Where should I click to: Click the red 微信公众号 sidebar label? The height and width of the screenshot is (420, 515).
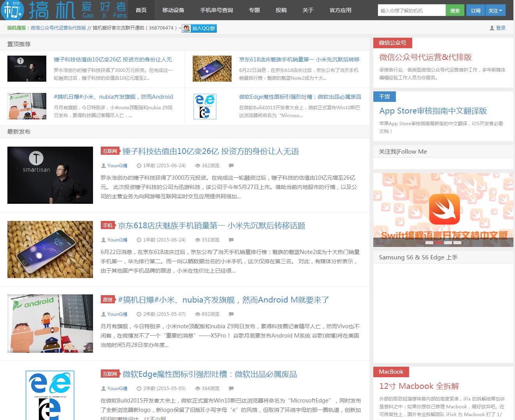(392, 43)
